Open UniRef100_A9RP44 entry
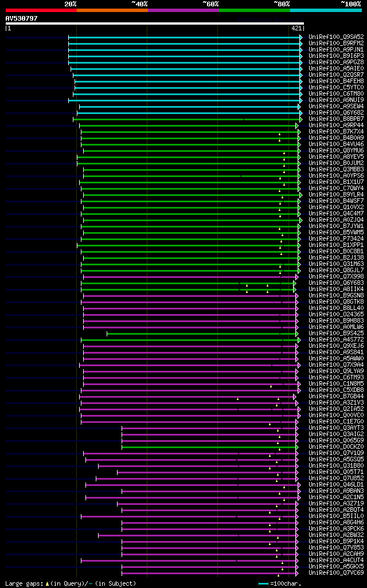This screenshot has width=367, height=588. click(336, 126)
